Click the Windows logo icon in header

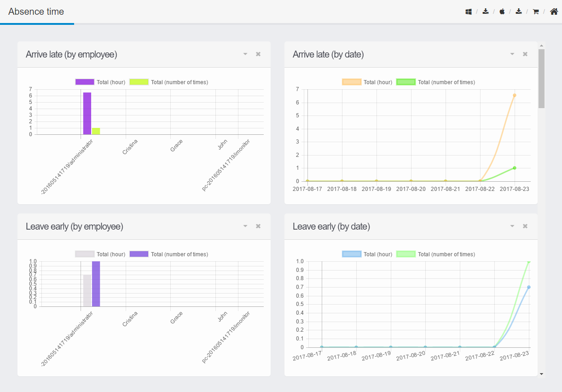point(469,12)
